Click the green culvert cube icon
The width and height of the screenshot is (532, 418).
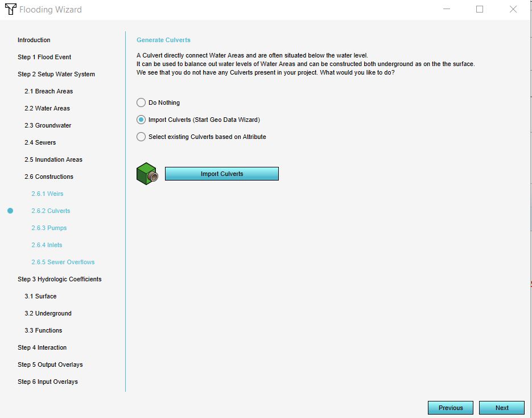point(146,174)
